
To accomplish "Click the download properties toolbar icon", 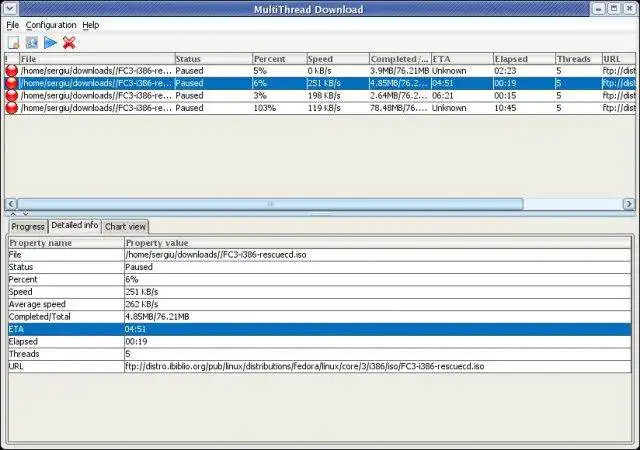I will [x=32, y=42].
